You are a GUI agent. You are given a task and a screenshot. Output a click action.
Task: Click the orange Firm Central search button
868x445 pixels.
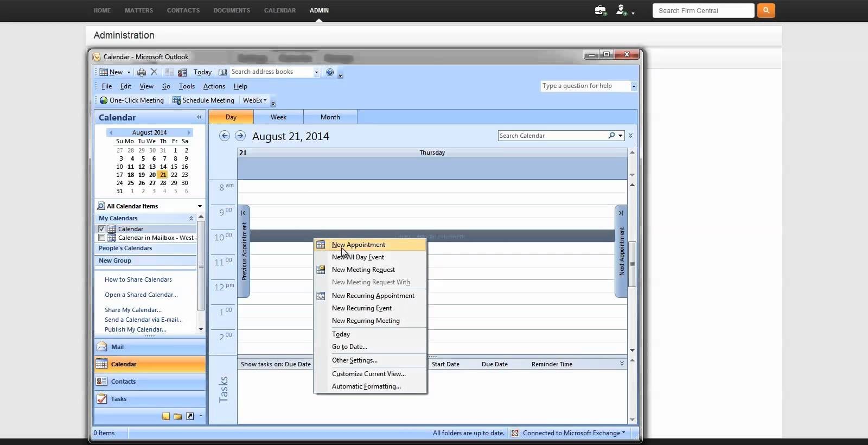pos(766,10)
